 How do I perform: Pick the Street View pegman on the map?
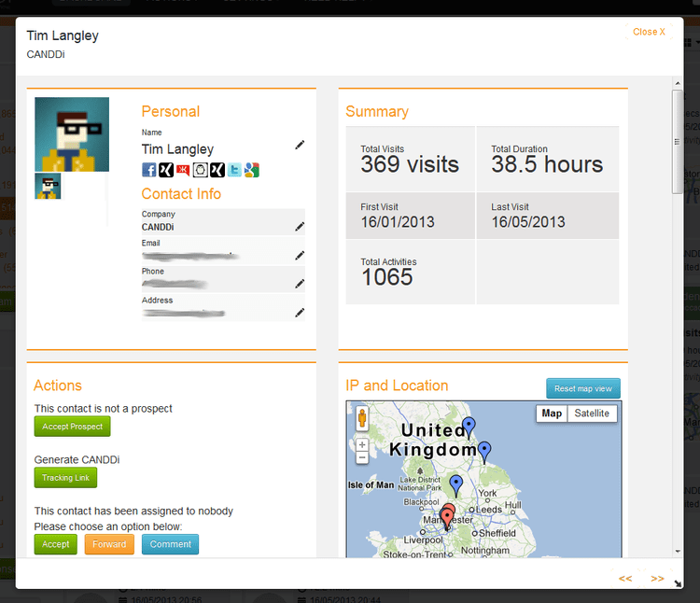[x=362, y=419]
